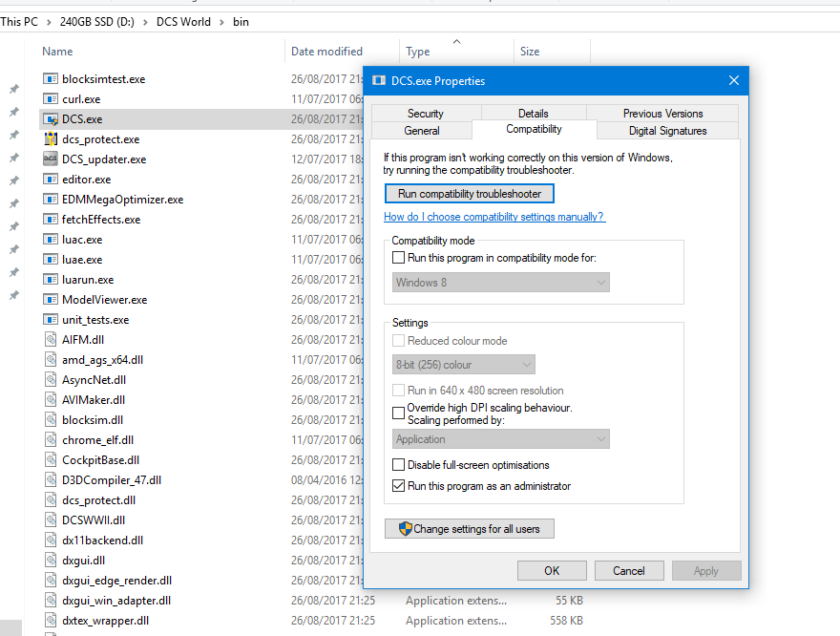Viewport: 840px width, 636px height.
Task: Click Change settings for all users button
Action: (470, 529)
